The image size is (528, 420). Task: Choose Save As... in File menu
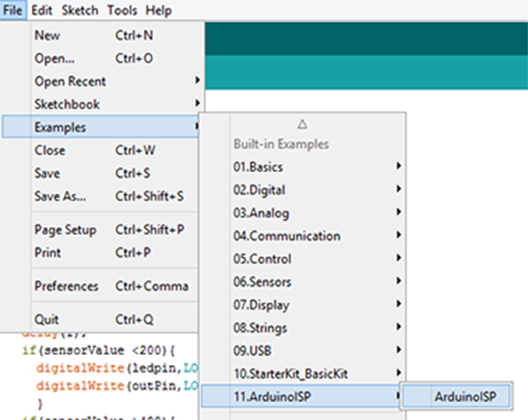60,196
